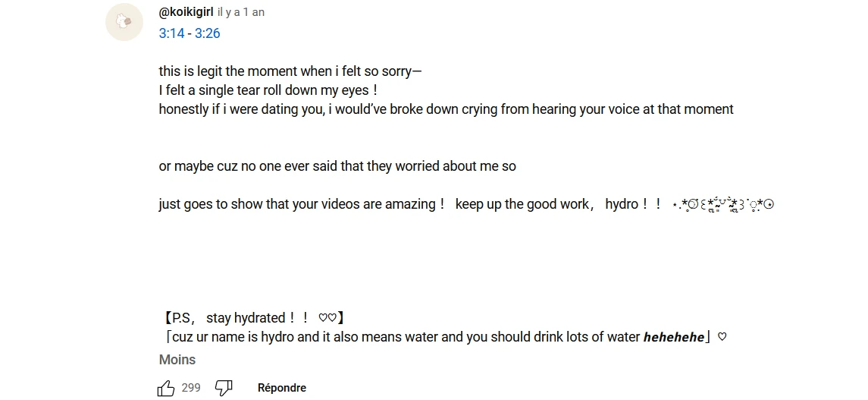Click the 'P.S, stay hydrated' line

click(254, 318)
